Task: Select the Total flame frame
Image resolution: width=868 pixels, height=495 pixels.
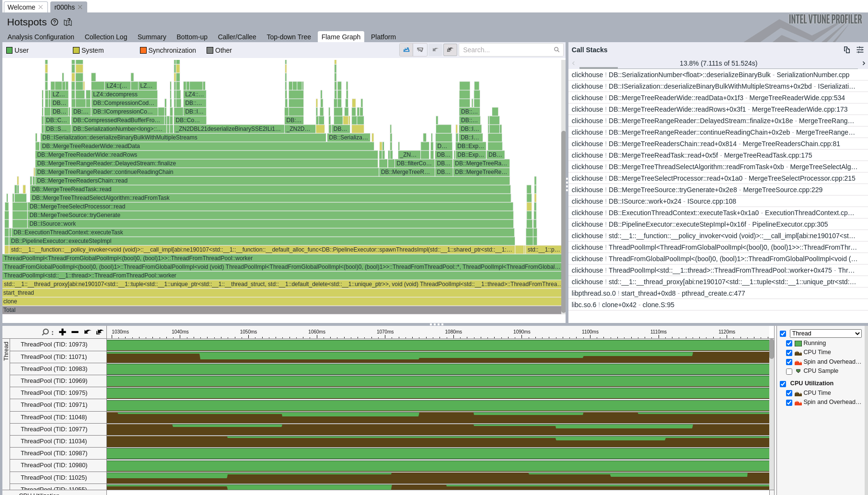Action: pyautogui.click(x=282, y=310)
